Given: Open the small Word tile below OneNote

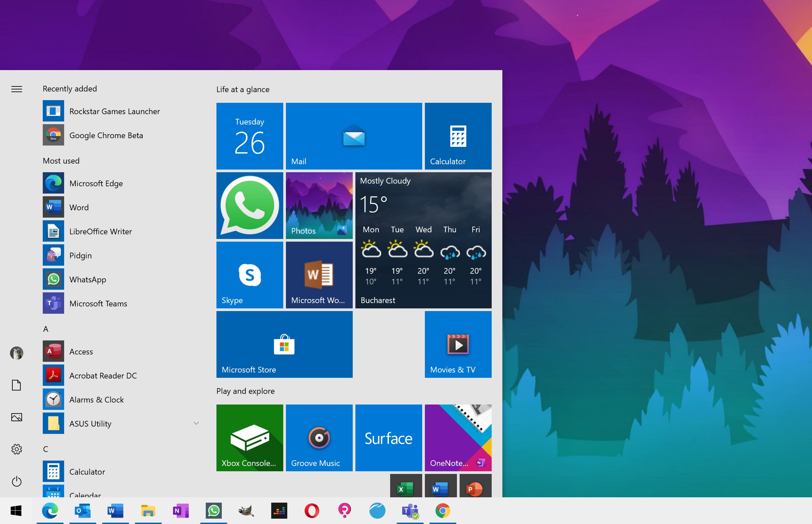Looking at the screenshot, I should click(x=441, y=486).
